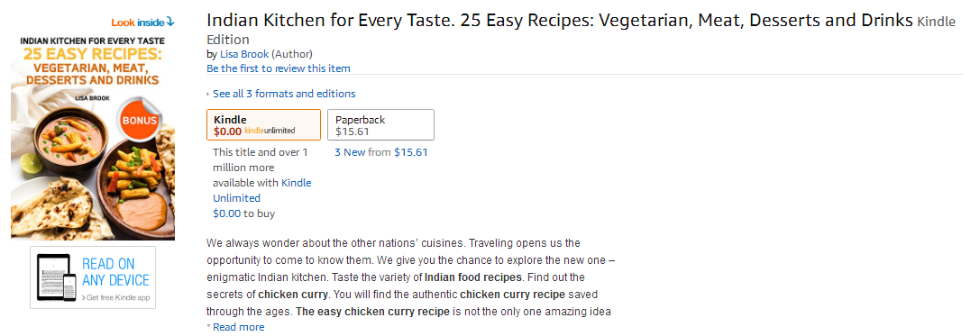980x336 pixels.
Task: Click the $15.61 new offers price
Action: click(411, 151)
